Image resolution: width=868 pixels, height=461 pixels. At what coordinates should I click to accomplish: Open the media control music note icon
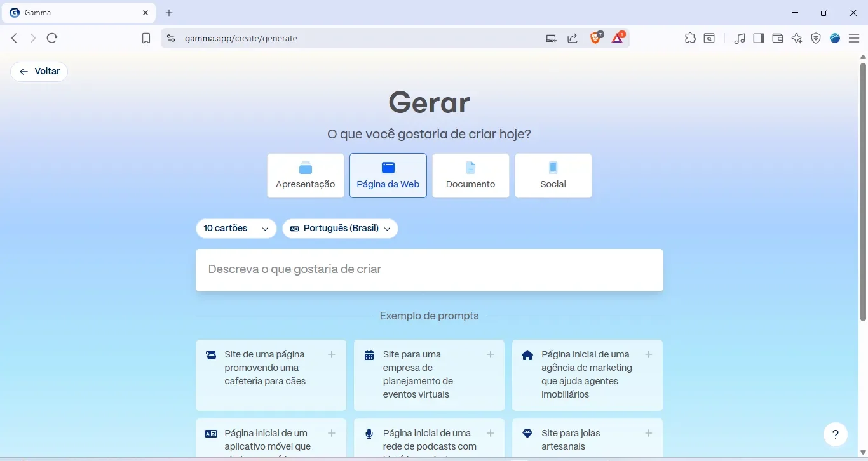(740, 38)
